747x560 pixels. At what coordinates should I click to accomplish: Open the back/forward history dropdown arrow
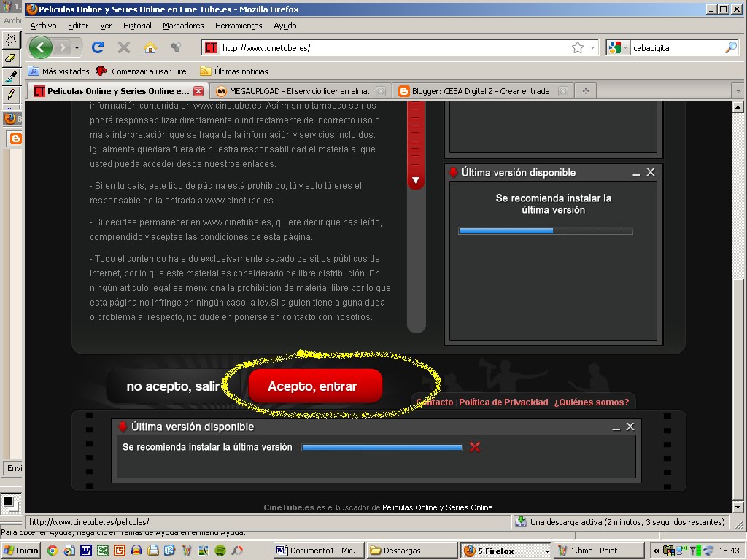77,47
